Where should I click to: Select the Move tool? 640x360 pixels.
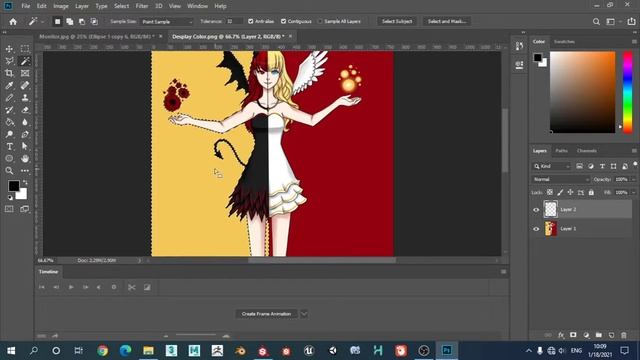9,49
